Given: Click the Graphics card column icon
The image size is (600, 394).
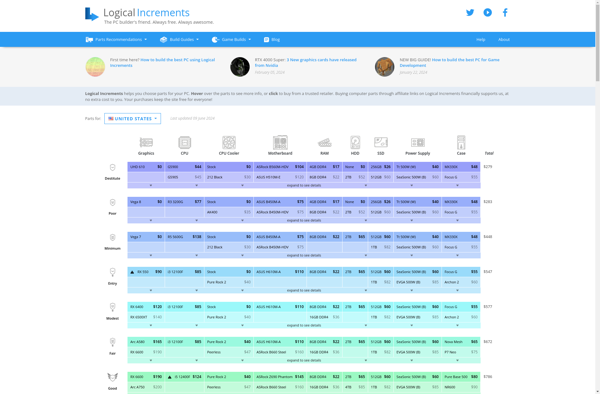Looking at the screenshot, I should pyautogui.click(x=146, y=143).
